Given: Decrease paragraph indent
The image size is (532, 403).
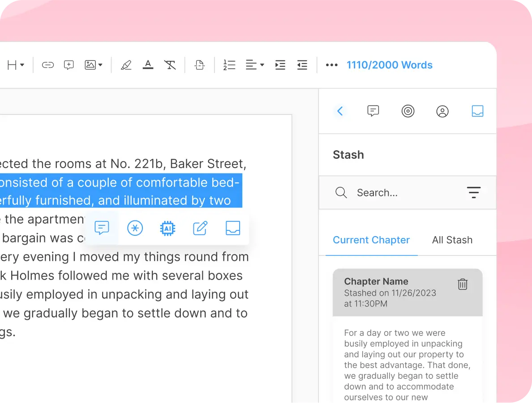Looking at the screenshot, I should [302, 65].
